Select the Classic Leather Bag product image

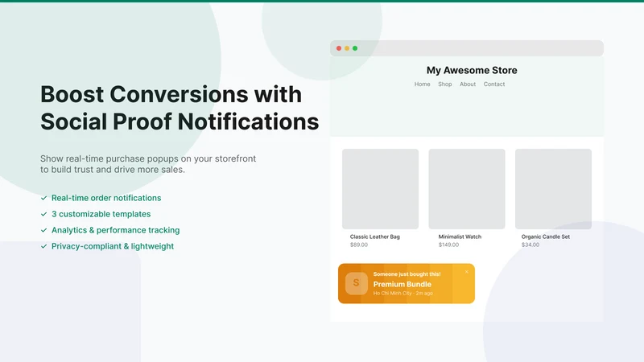[380, 189]
